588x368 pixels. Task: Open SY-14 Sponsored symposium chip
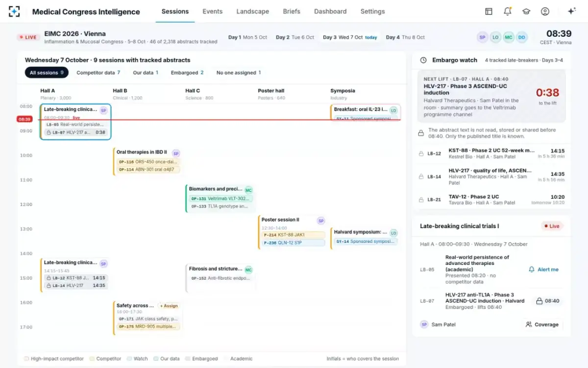(x=366, y=241)
